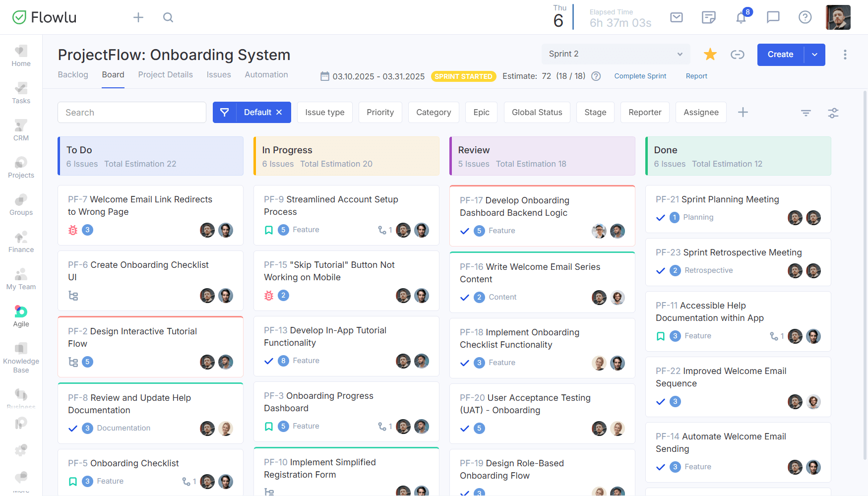Open the messages envelope icon in the header
Screen dimensions: 868x496
pyautogui.click(x=677, y=17)
